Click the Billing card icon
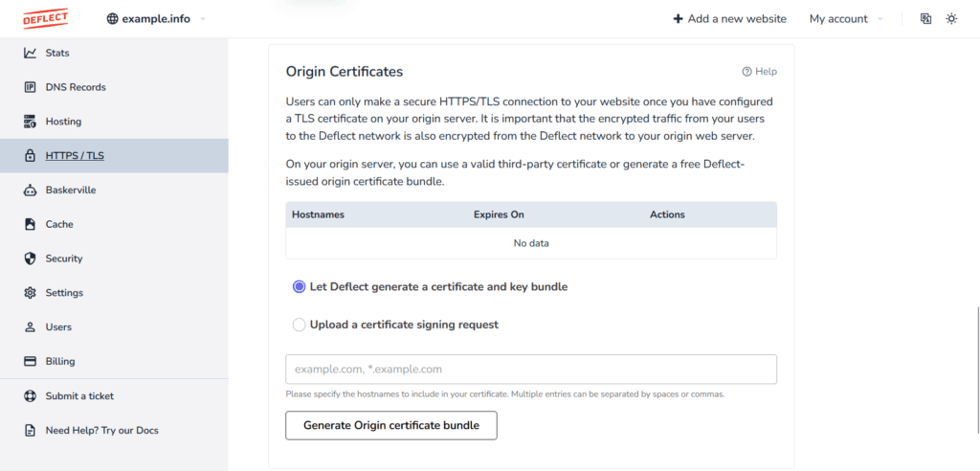 [30, 361]
